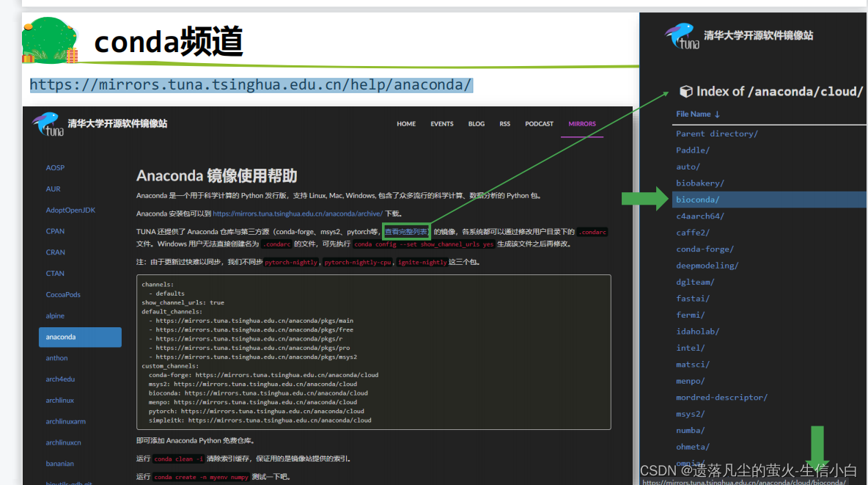Open the AUR mirror in sidebar
Viewport: 868px width, 485px height.
53,189
